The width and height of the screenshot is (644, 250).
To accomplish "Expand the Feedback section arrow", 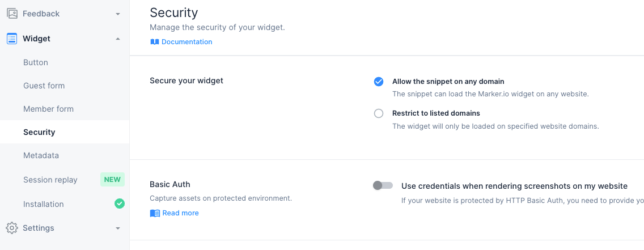I will coord(118,14).
